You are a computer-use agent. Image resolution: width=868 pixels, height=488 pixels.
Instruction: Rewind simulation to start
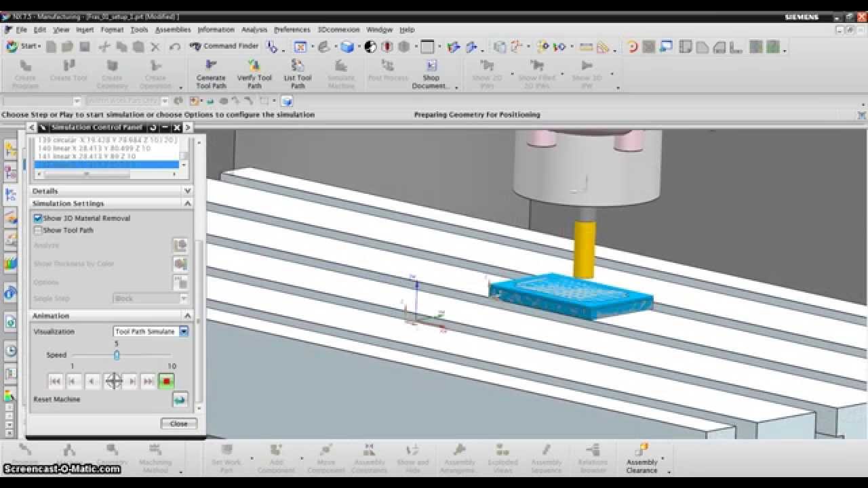pos(56,381)
